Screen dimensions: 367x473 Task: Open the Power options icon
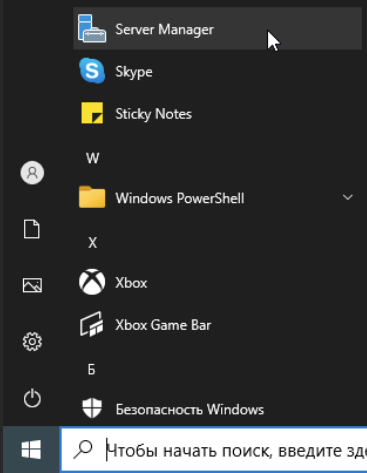pyautogui.click(x=32, y=398)
